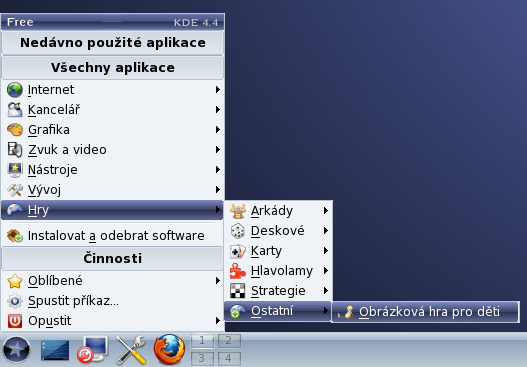Viewport: 527px width, 367px height.
Task: Open the Strategie games category
Action: 279,291
